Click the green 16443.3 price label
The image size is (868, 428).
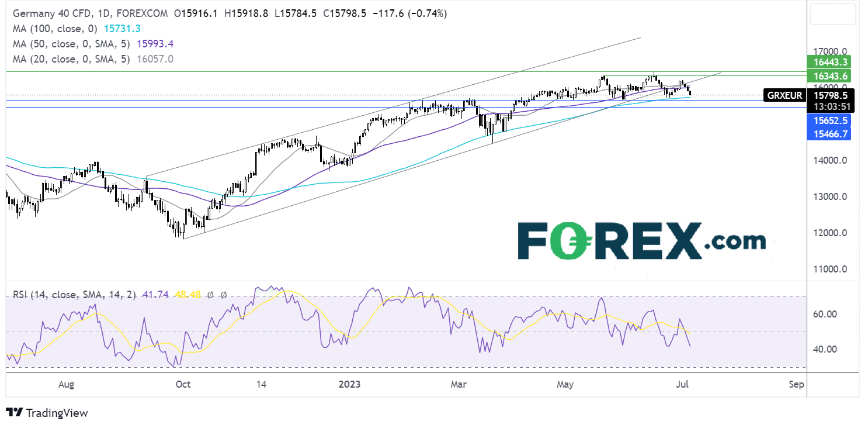(828, 61)
